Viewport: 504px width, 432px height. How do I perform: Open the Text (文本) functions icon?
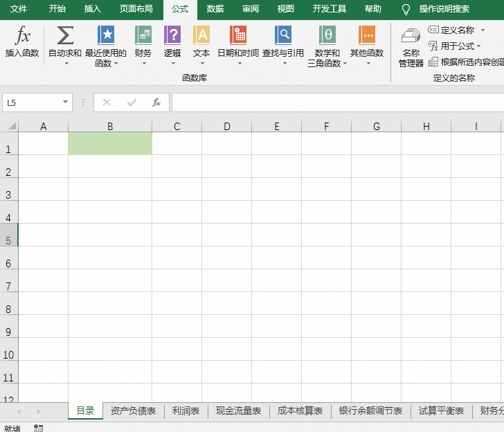coord(201,35)
